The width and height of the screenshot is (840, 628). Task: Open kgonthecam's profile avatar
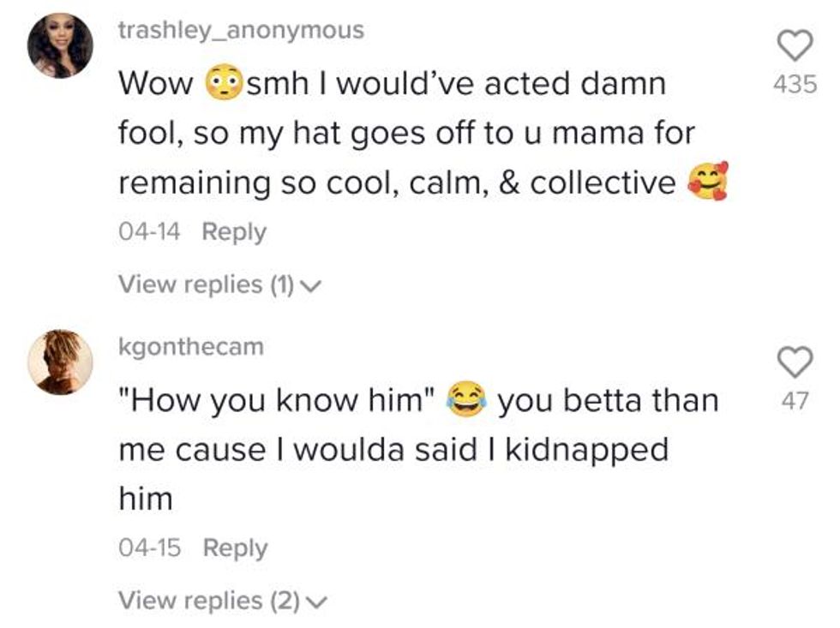coord(60,362)
